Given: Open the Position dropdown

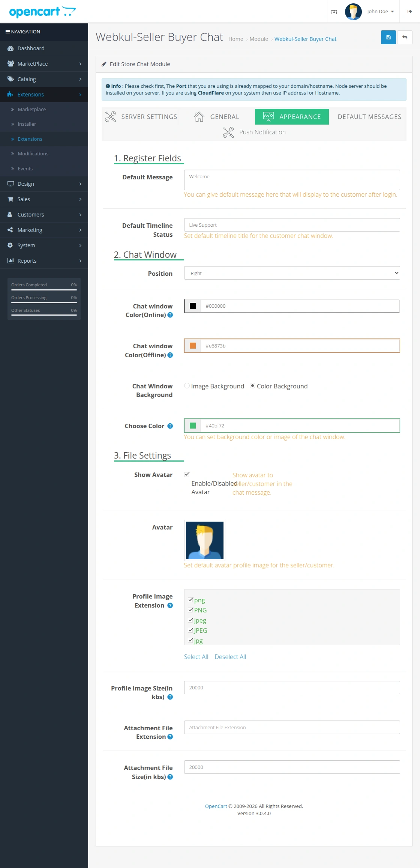Looking at the screenshot, I should click(292, 273).
